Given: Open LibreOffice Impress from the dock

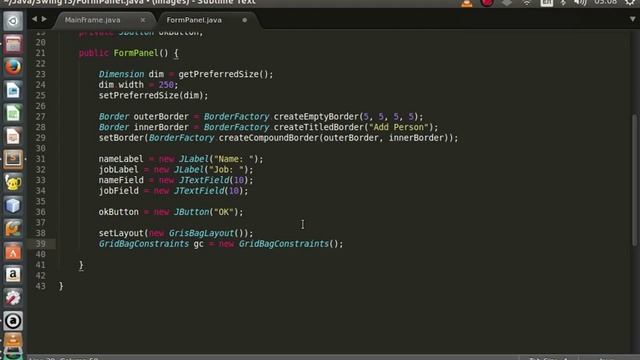Looking at the screenshot, I should [13, 136].
